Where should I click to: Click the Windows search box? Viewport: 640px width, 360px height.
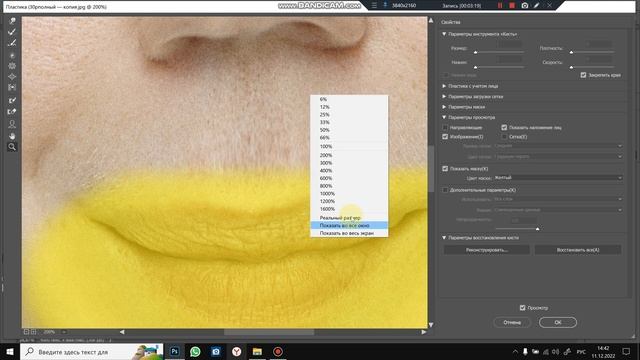pos(91,351)
